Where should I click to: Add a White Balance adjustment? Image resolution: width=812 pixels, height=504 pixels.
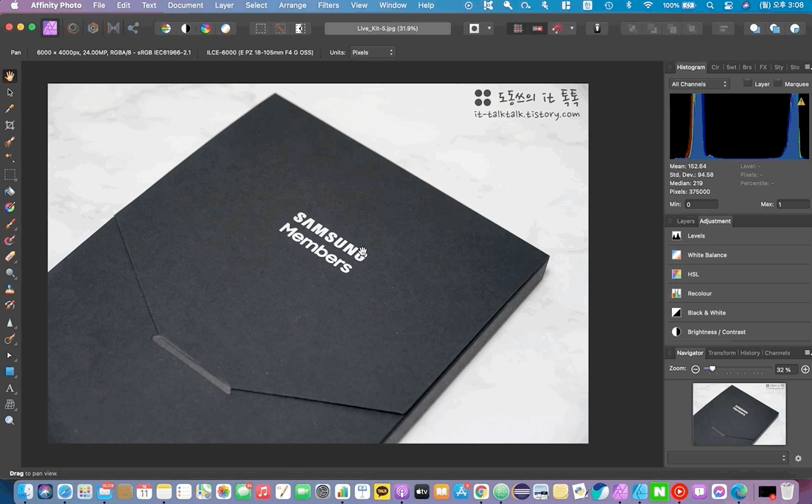click(739, 255)
